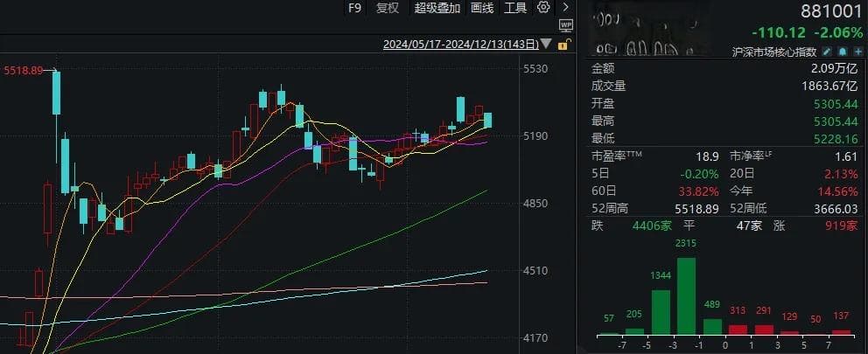The width and height of the screenshot is (868, 354).
Task: Click the 2024/05/17-2024/12/13(143日) date range link
Action: pos(460,45)
